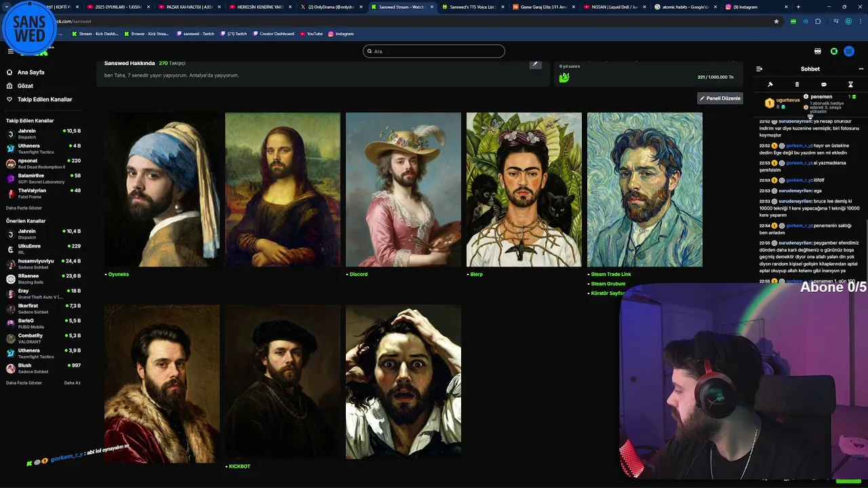Click the green Kick K icon in the header
This screenshot has height=488, width=868.
834,51
